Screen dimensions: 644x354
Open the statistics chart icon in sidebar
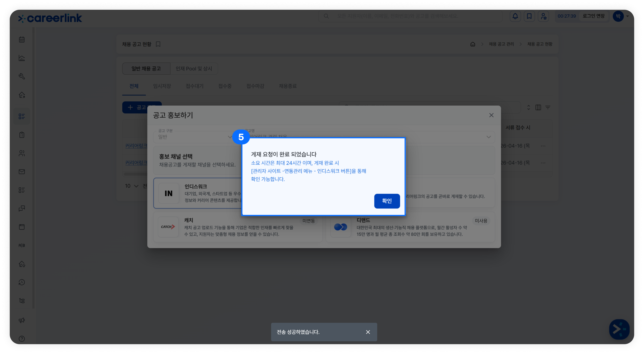(x=22, y=58)
